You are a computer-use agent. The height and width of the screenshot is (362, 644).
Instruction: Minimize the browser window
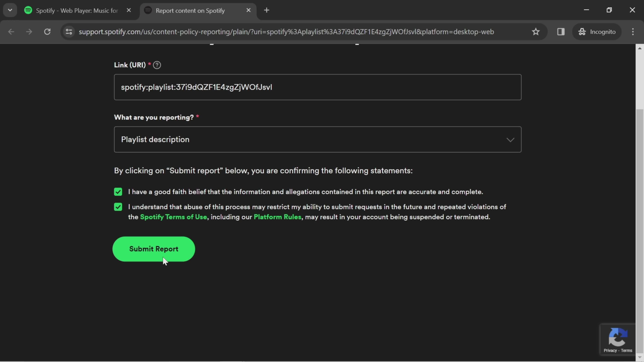(586, 10)
